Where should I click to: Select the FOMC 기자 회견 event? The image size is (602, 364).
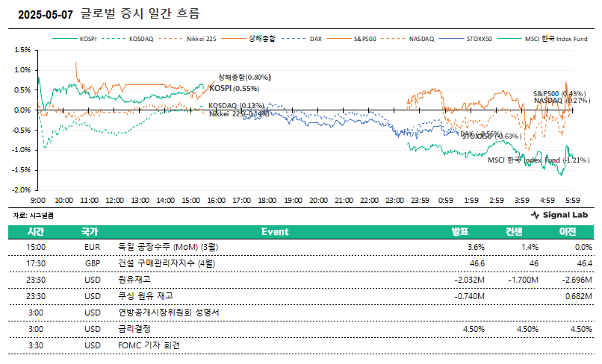tap(149, 345)
